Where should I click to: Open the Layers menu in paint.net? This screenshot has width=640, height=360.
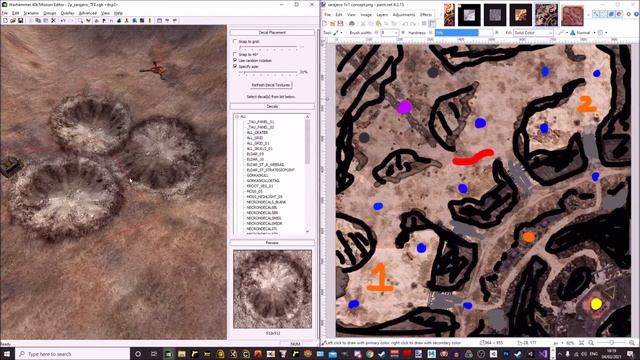(x=382, y=15)
